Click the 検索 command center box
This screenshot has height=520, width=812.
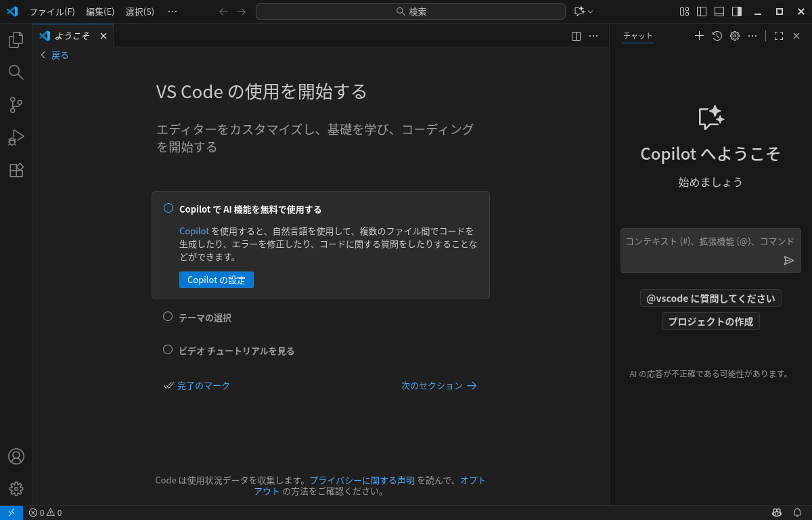click(411, 12)
